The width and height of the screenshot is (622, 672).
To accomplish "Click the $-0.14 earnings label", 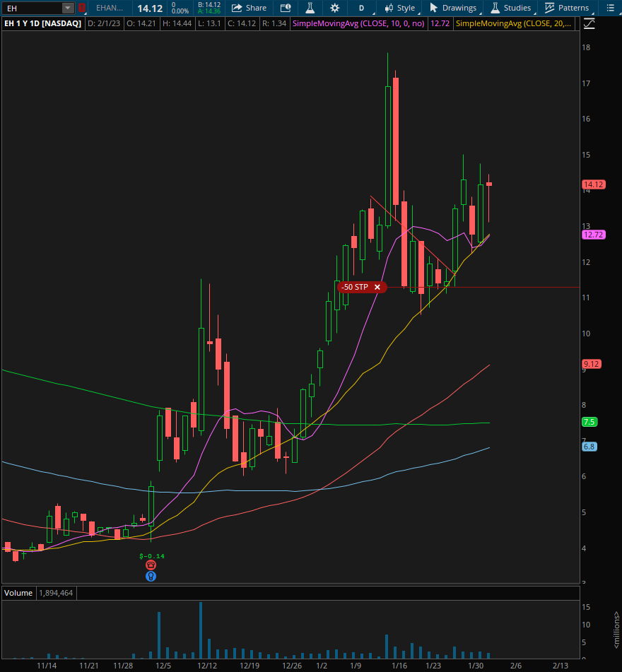I will coord(152,556).
